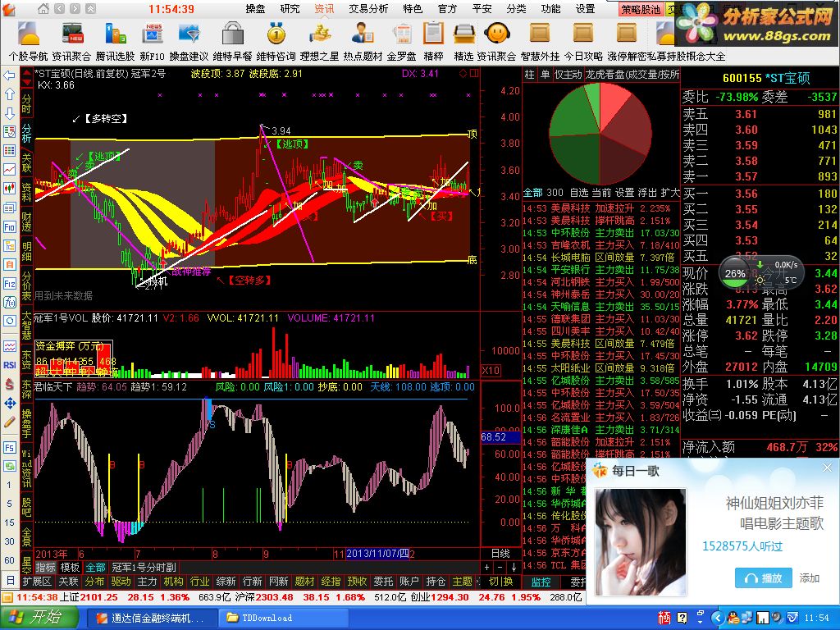Click the down arrow button beside zoom minus
The image size is (840, 630).
pyautogui.click(x=514, y=567)
